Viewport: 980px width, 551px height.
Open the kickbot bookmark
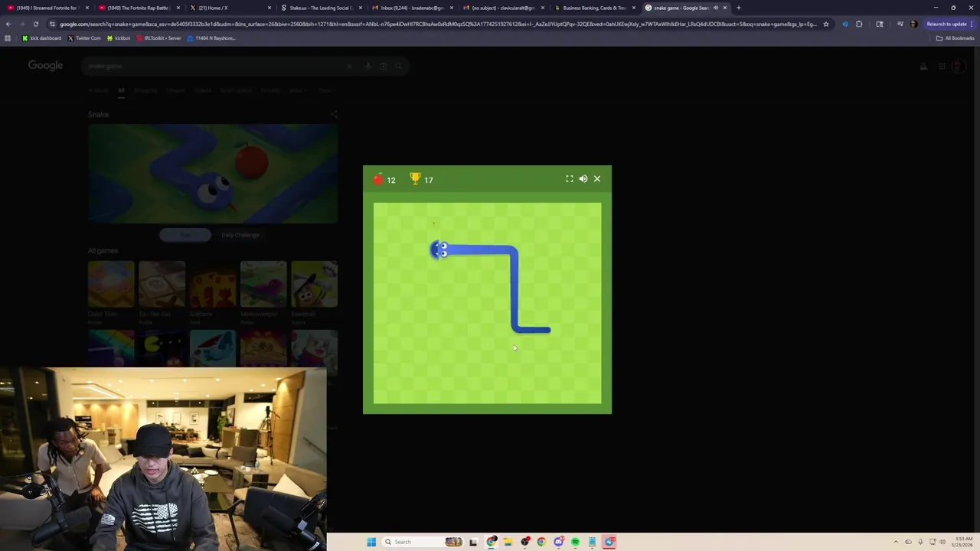click(x=119, y=38)
